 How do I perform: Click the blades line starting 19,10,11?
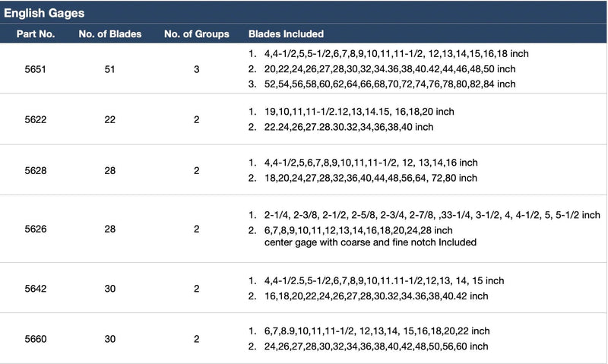point(359,112)
